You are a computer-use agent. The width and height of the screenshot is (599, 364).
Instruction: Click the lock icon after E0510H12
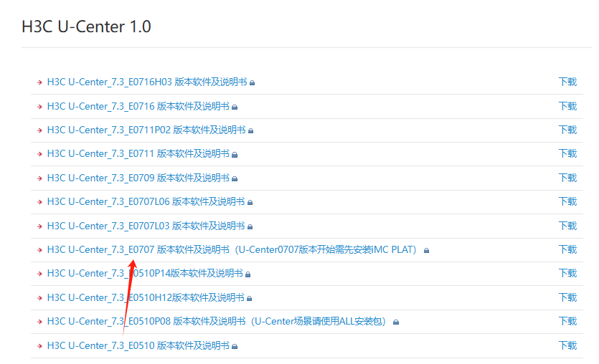(249, 299)
